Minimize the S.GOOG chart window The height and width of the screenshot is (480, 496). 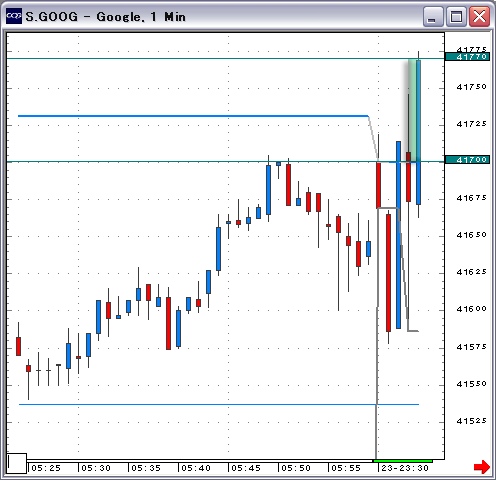click(x=432, y=16)
